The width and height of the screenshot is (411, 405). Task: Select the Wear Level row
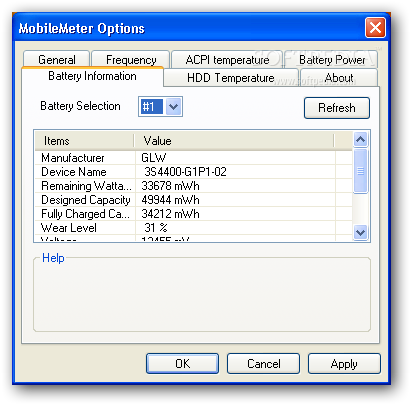point(193,228)
